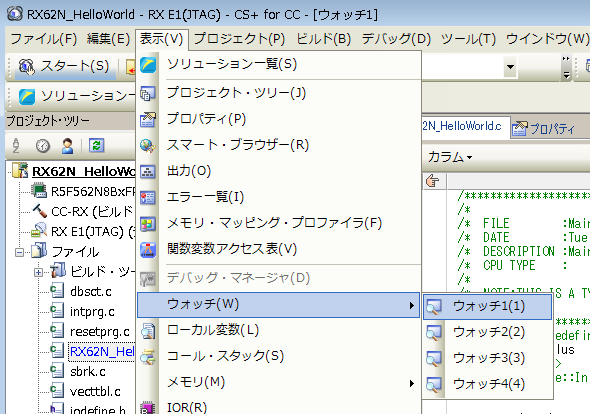This screenshot has height=414, width=590.
Task: Select the RX E1(JTAG) debug tool node
Action: click(93, 232)
